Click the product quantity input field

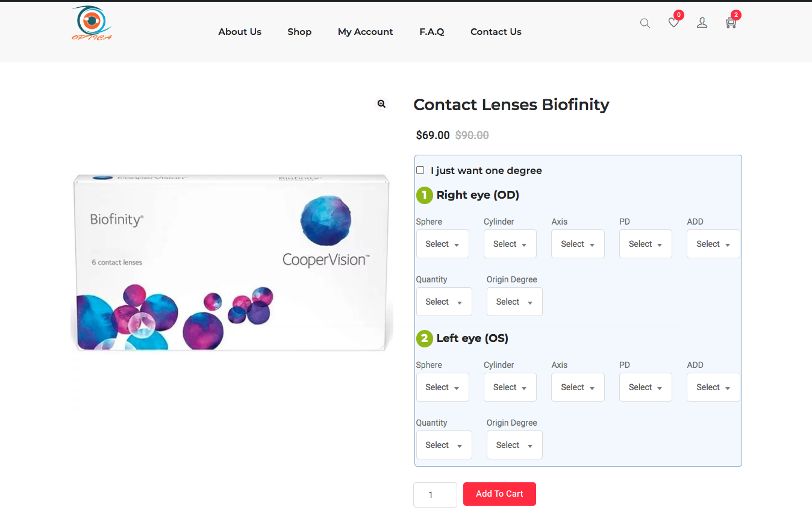[434, 495]
